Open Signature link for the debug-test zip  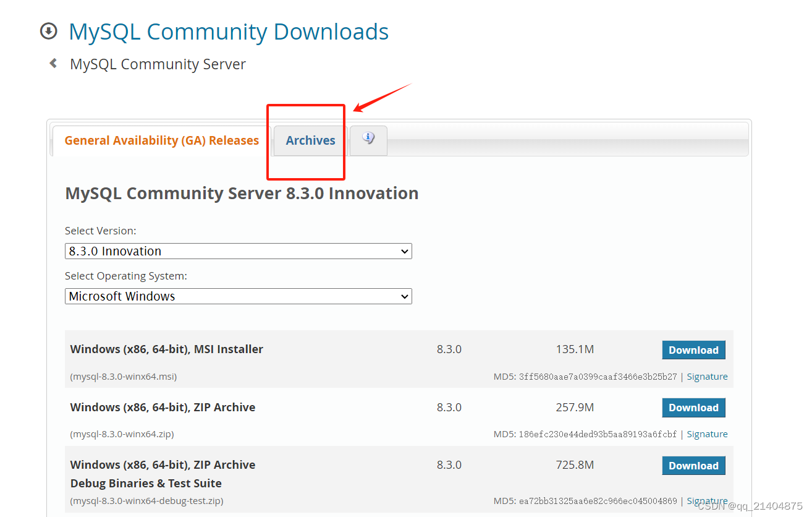pos(707,501)
